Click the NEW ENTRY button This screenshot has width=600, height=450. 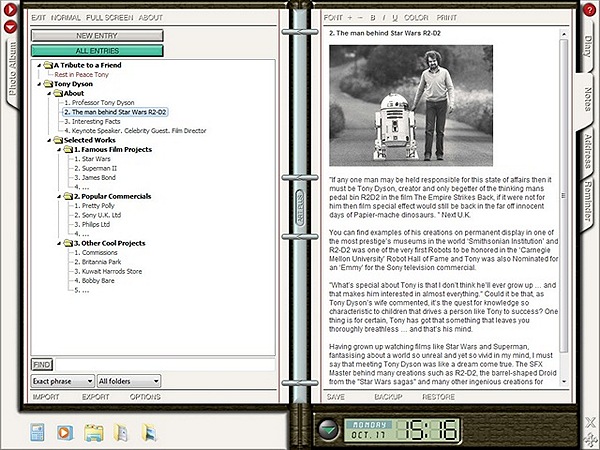(97, 36)
